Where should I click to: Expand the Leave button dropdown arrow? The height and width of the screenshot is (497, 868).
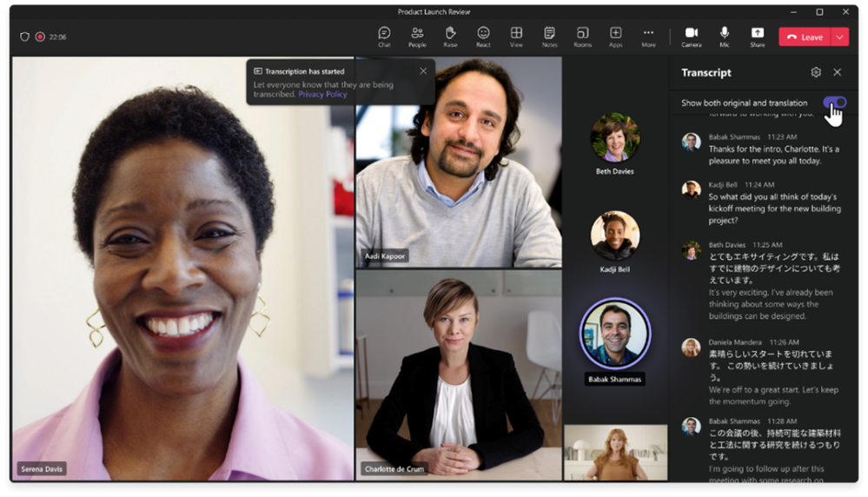pos(840,37)
